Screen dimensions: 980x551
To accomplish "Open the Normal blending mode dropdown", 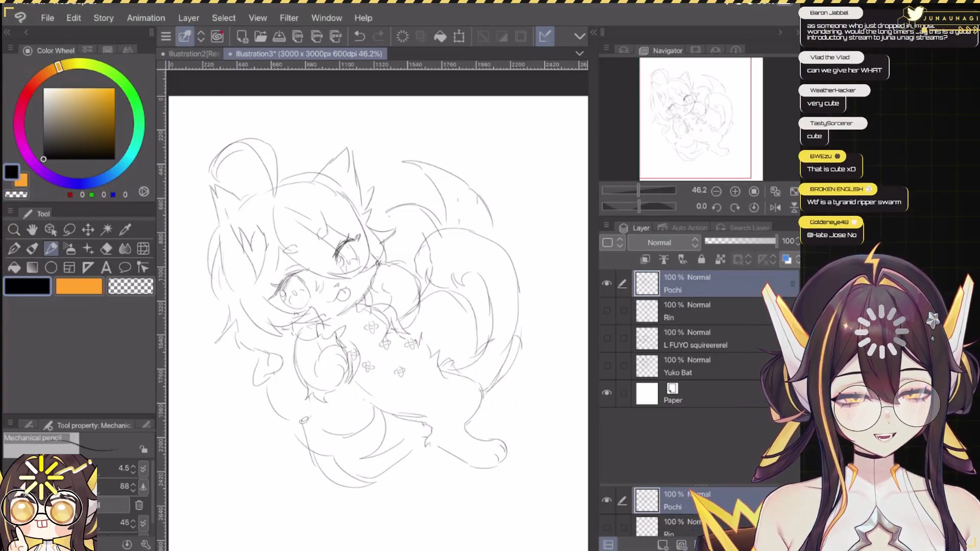I will click(664, 243).
